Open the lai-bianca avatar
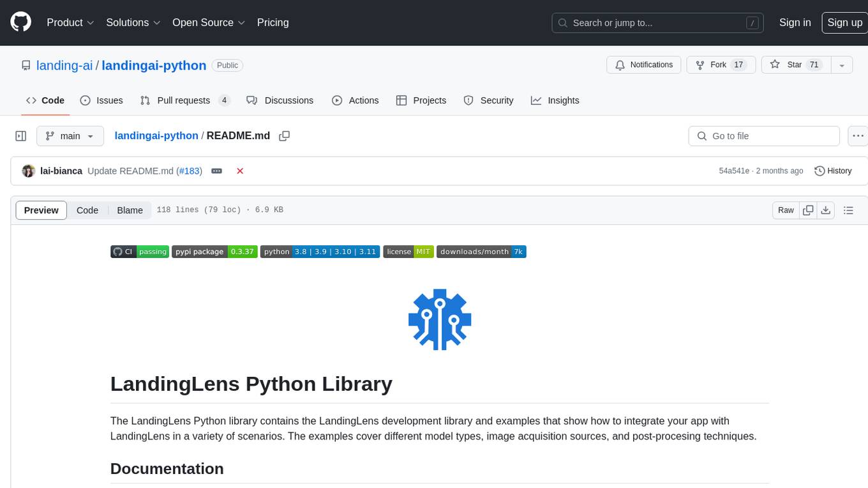Screen dimensions: 868x488 point(29,171)
